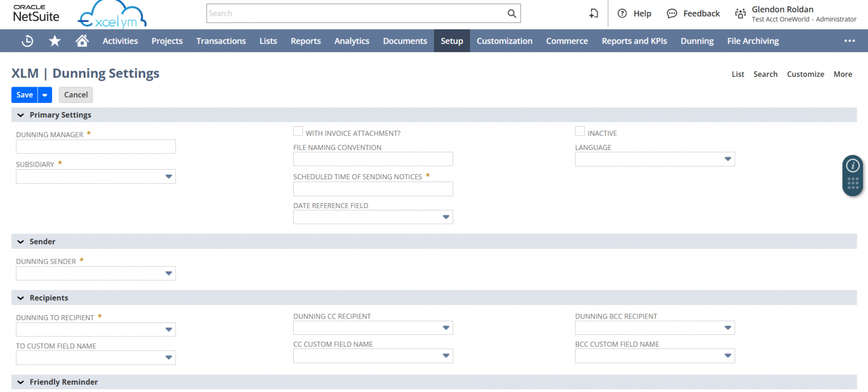Select the Dunning menu item

tap(697, 41)
